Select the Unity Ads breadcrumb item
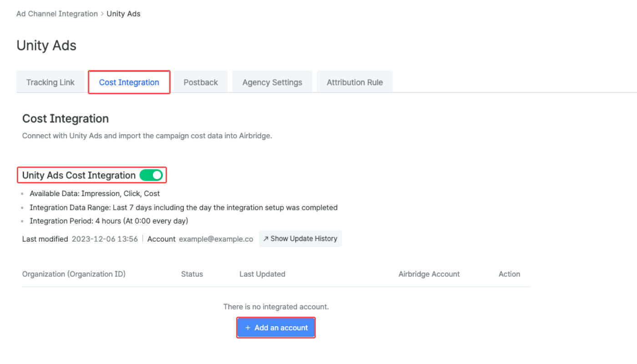637x364 pixels. [x=123, y=14]
